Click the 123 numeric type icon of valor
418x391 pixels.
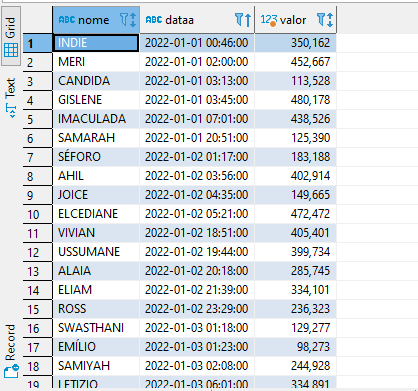click(269, 20)
